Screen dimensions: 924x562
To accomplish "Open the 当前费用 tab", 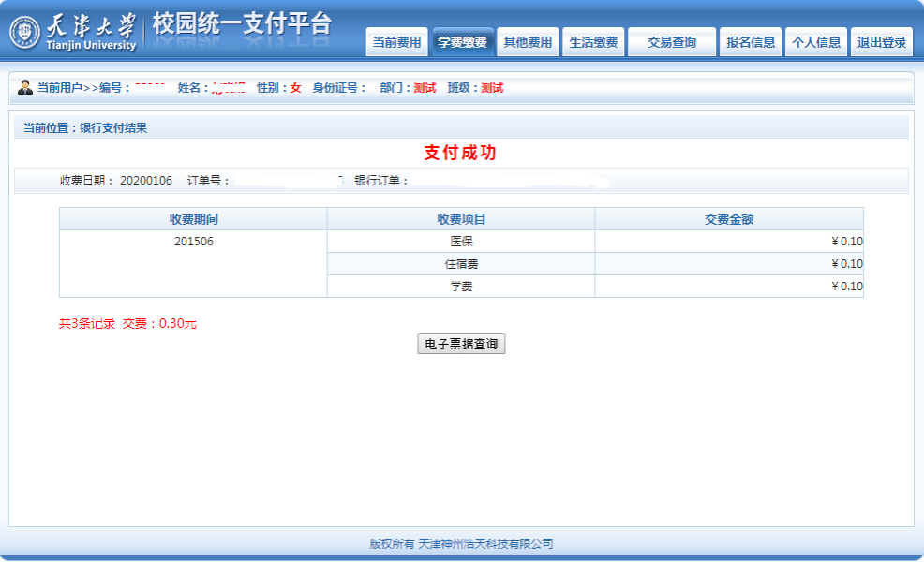I will [x=396, y=42].
